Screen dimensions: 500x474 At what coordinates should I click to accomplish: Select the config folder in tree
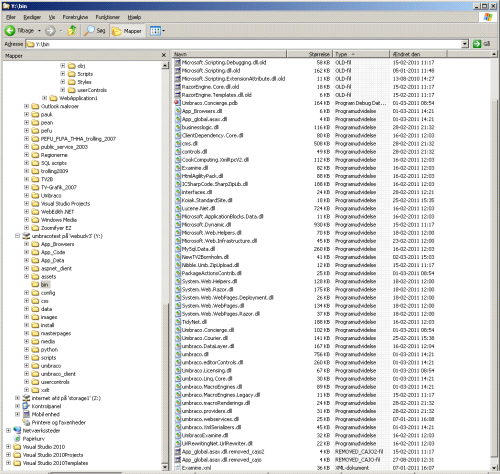click(48, 293)
